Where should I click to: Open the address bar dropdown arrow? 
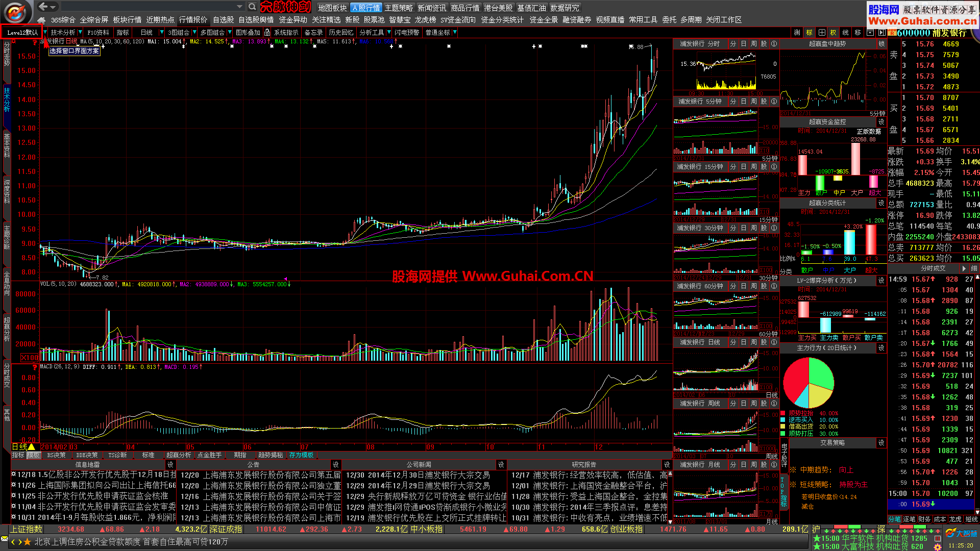(x=239, y=7)
